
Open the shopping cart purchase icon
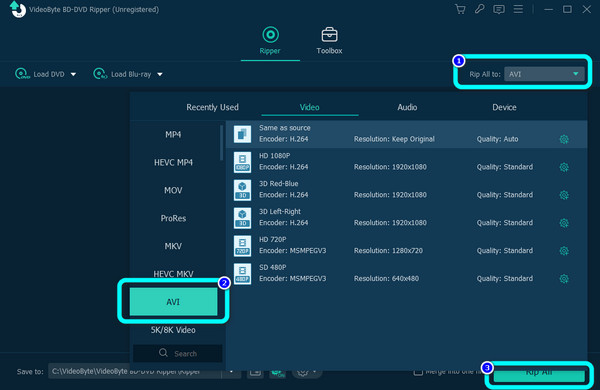click(x=460, y=9)
